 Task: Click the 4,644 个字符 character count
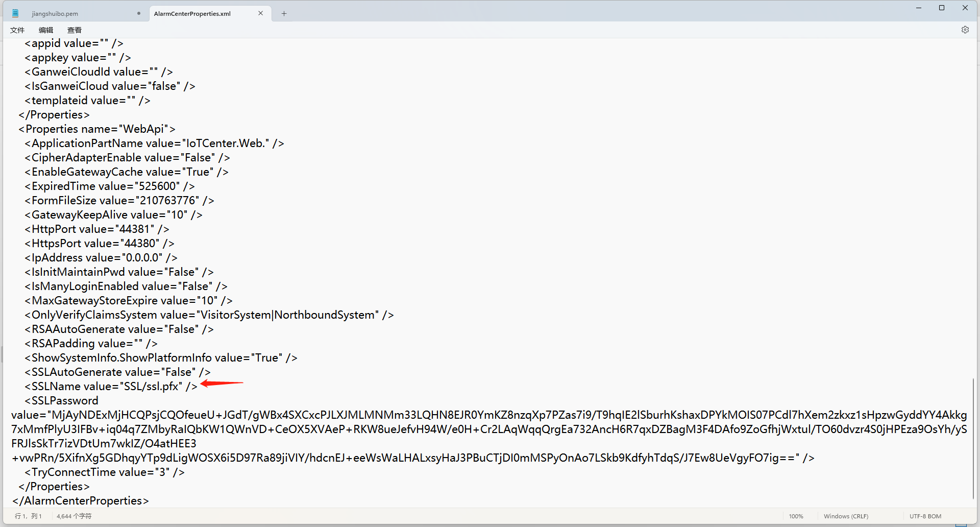point(74,516)
